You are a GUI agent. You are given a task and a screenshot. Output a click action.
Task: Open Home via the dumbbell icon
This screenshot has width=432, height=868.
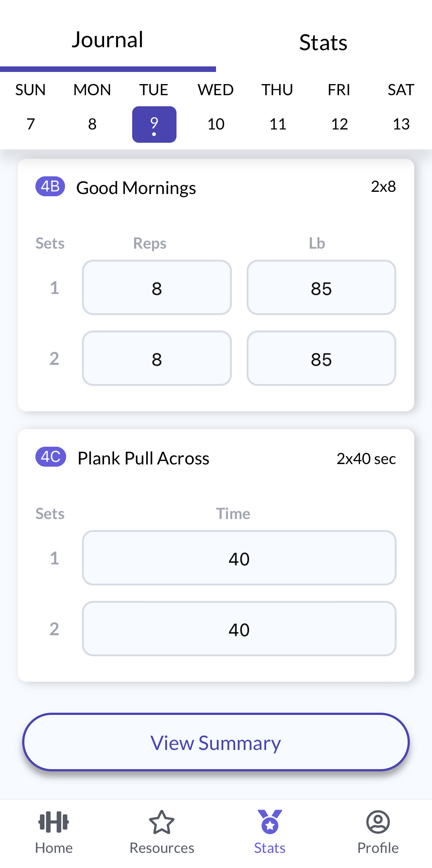click(x=54, y=822)
